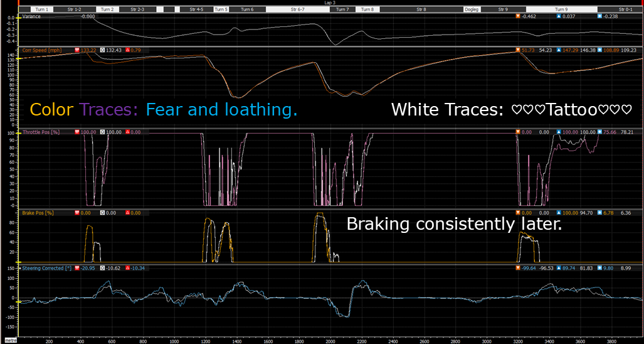Image resolution: width=644 pixels, height=344 pixels.
Task: Click the Steering Corrected channel label
Action: 46,268
